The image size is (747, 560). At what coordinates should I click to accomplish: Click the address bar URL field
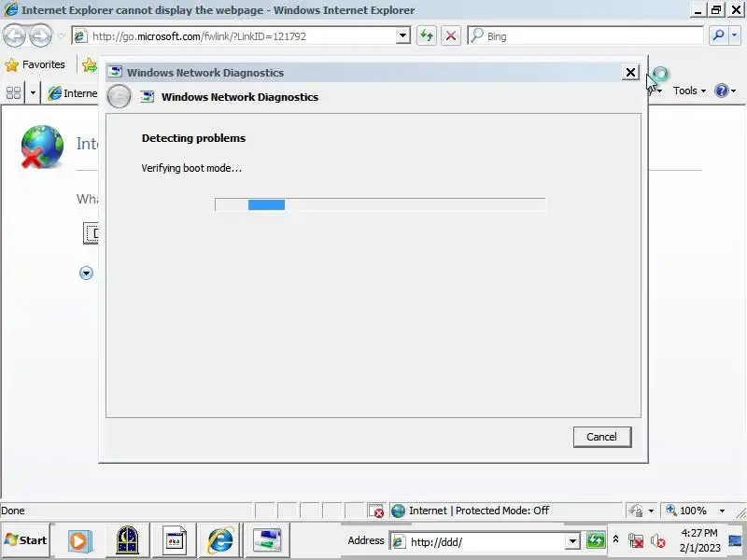234,36
